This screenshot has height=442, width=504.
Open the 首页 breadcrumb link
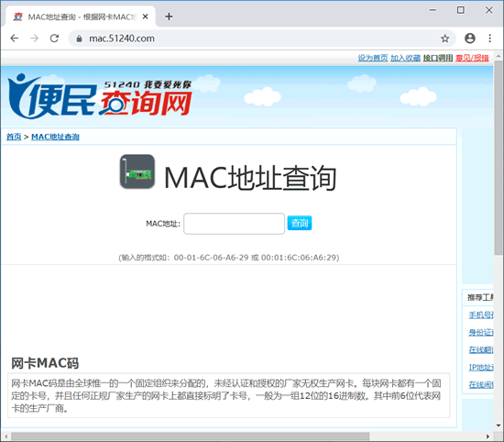[x=14, y=137]
